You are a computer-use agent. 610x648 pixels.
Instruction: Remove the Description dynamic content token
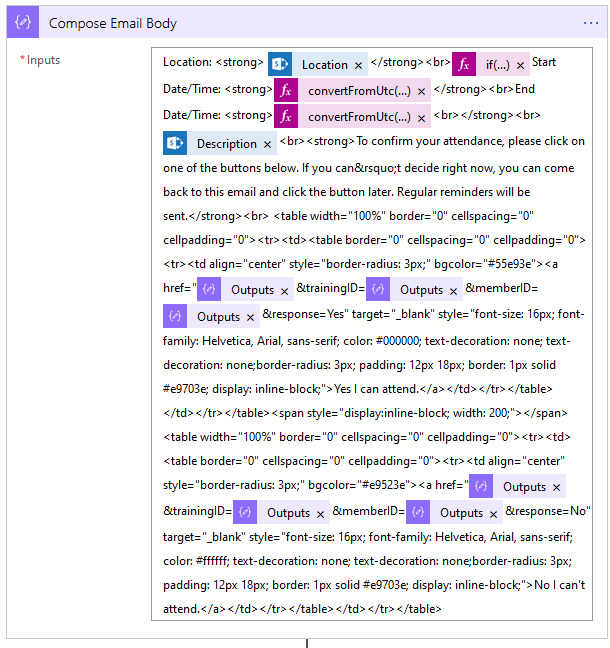[267, 145]
